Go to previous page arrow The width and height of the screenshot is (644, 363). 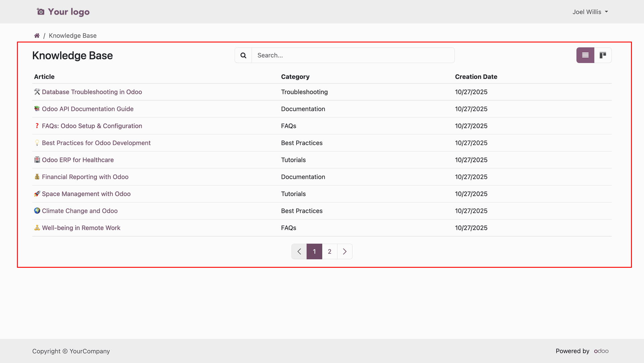tap(299, 251)
